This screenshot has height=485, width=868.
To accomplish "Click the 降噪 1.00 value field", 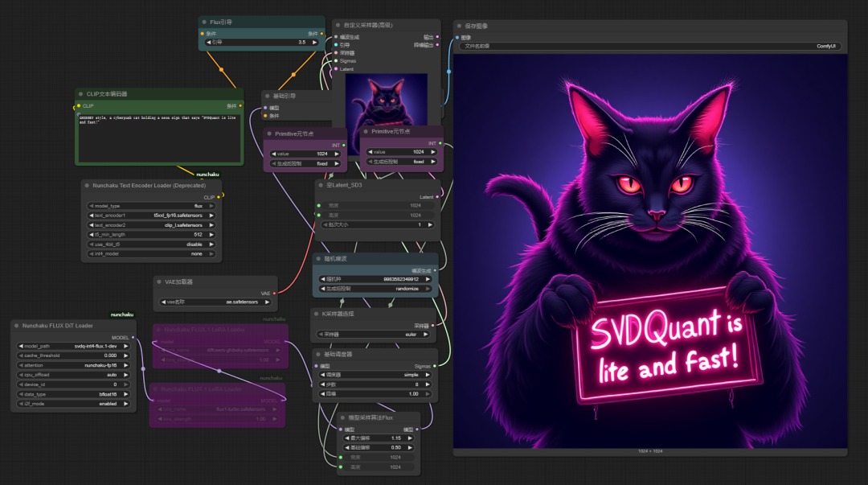I will point(376,394).
